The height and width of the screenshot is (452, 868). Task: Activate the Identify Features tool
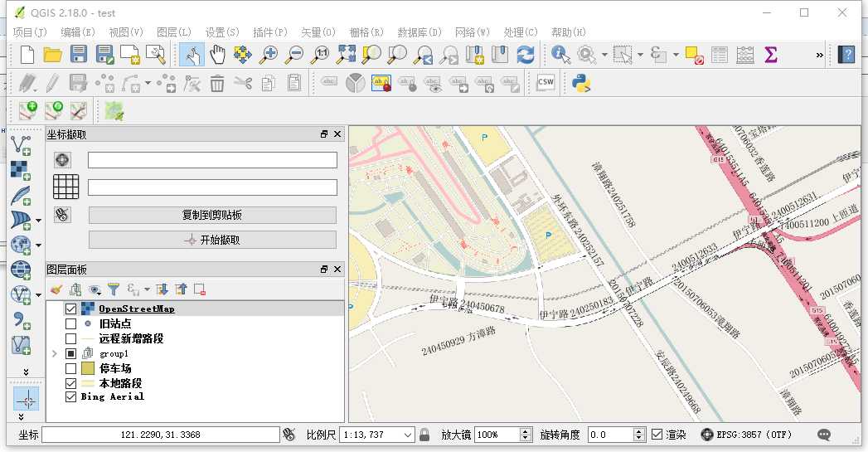[560, 54]
